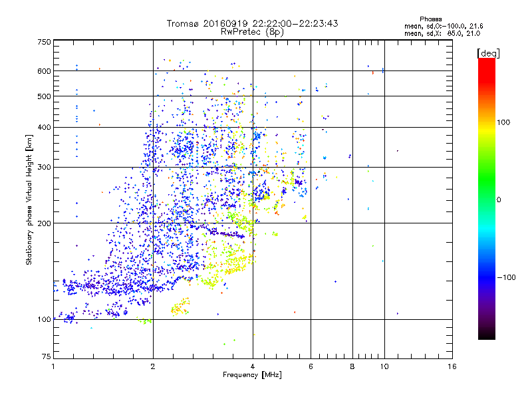Click the plot title "Tromsø 20160919 22:22:00-22:23:43"
This screenshot has width=532, height=399.
tap(252, 23)
